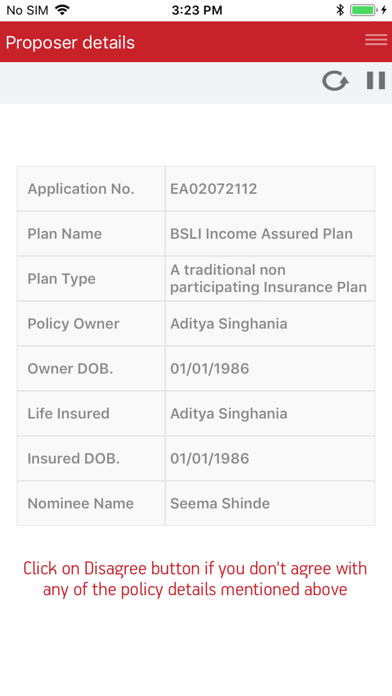Tap the 3:23 PM status bar clock
This screenshot has width=392, height=696.
pos(197,10)
